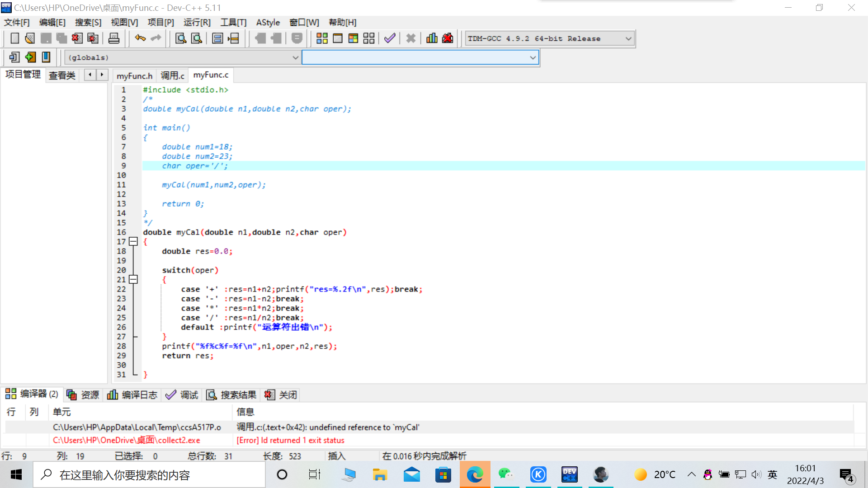
Task: Toggle the bookmark icon in second toolbar
Action: pyautogui.click(x=46, y=57)
